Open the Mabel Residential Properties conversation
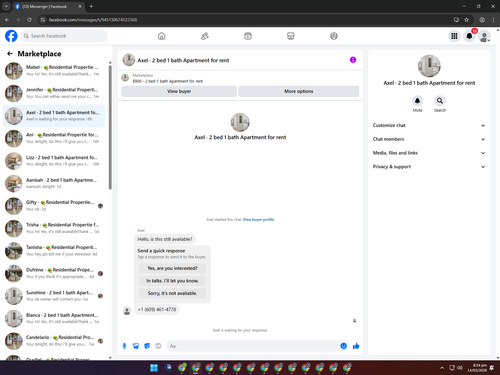The width and height of the screenshot is (500, 375). (54, 71)
